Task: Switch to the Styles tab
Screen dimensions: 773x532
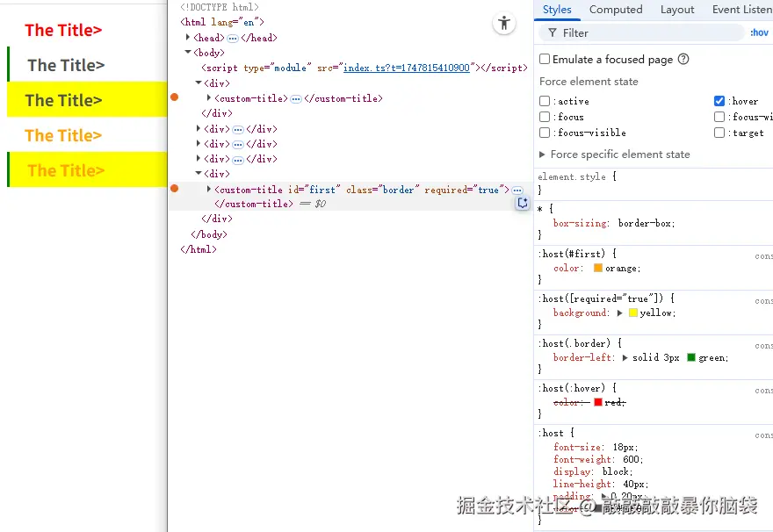Action: (x=557, y=10)
